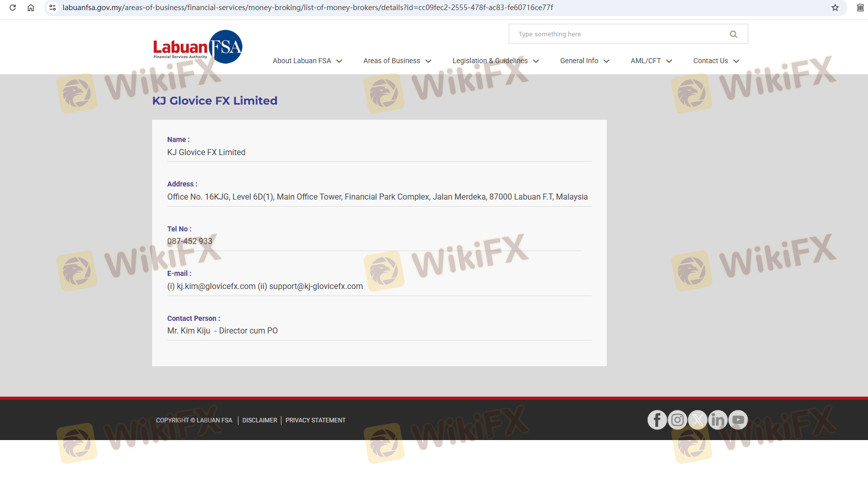Click the Labuan FSA logo
Image resolution: width=868 pixels, height=481 pixels.
pyautogui.click(x=198, y=47)
